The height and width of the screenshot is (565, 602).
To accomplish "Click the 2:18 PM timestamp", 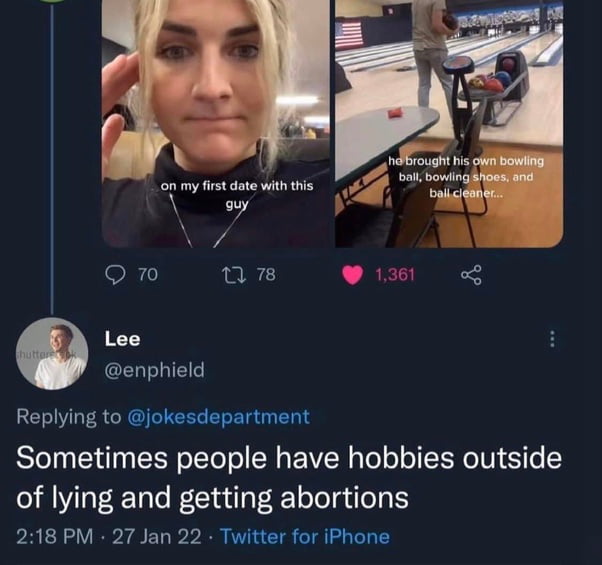I will 55,537.
